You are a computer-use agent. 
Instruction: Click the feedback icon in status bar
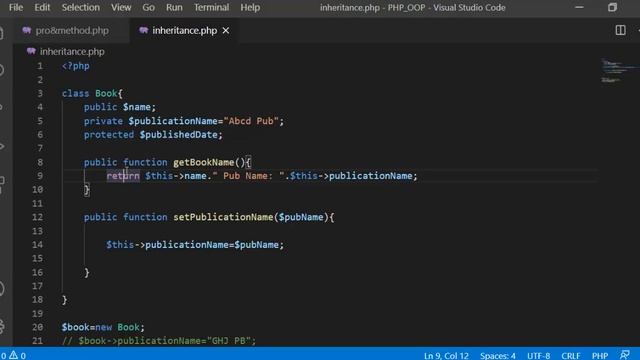pos(624,355)
